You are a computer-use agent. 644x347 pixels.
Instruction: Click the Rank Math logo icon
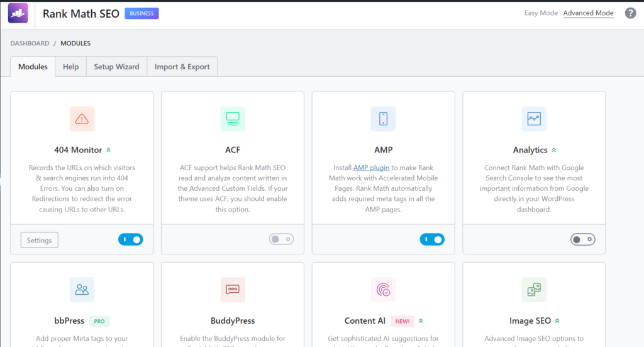[18, 13]
